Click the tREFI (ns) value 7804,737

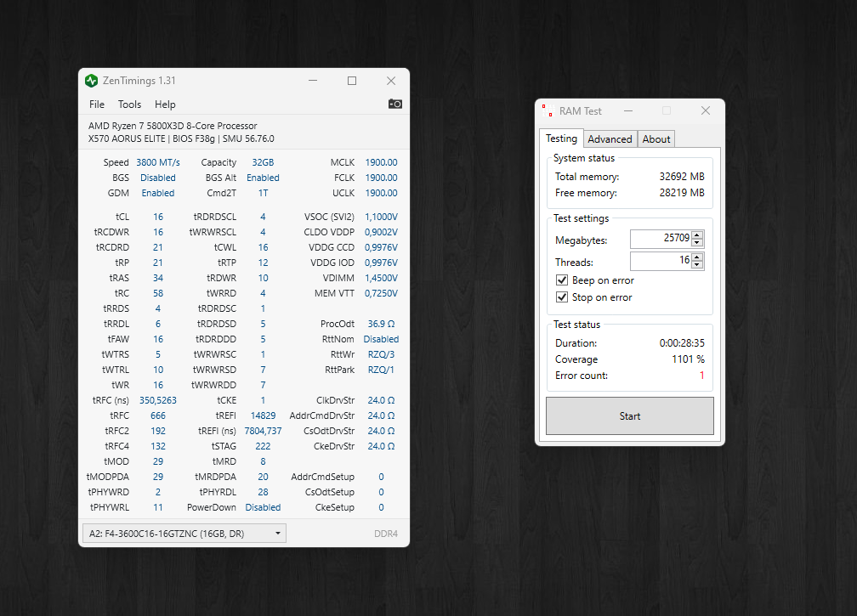263,431
